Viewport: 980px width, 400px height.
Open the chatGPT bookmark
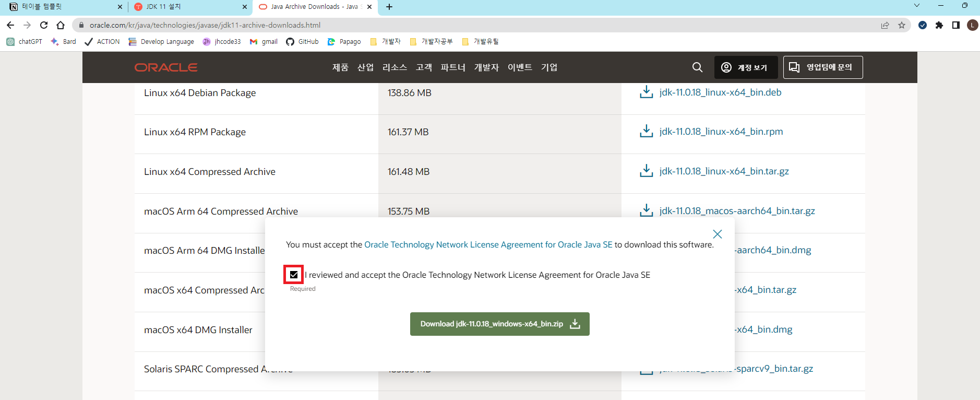pos(25,42)
